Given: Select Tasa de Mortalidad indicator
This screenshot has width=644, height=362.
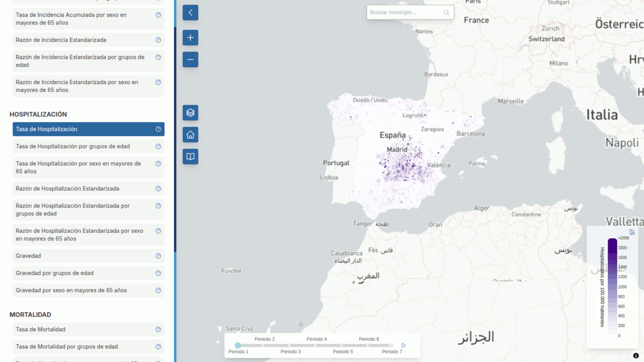Looking at the screenshot, I should click(x=89, y=329).
